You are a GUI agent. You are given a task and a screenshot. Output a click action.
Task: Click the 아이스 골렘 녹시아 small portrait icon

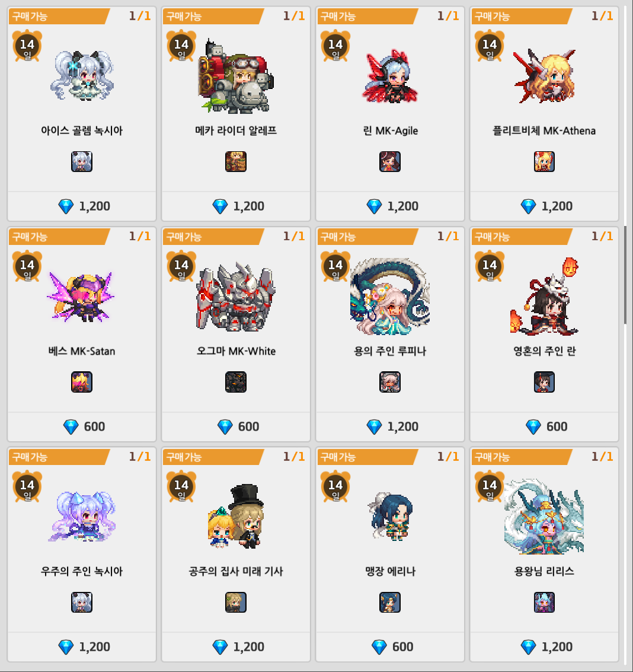(82, 161)
